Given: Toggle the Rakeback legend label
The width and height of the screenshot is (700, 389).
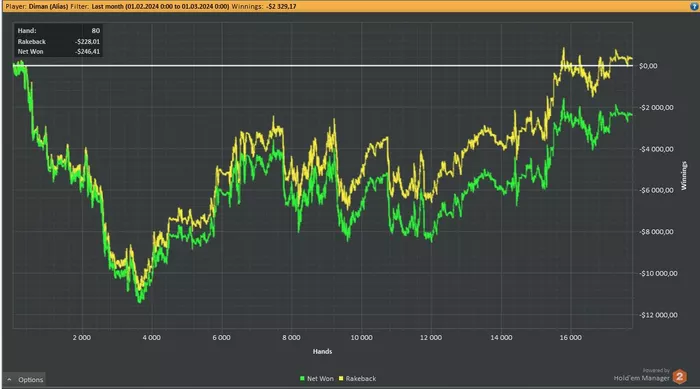Looking at the screenshot, I should [361, 379].
